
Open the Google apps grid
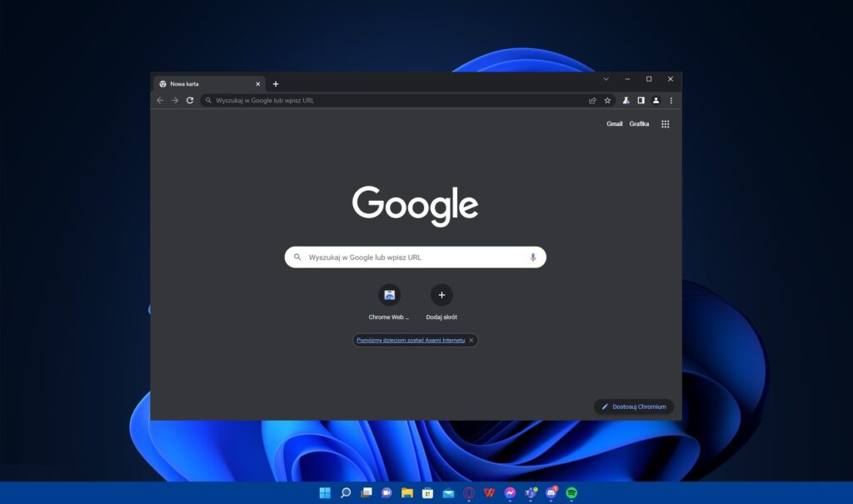click(x=666, y=124)
